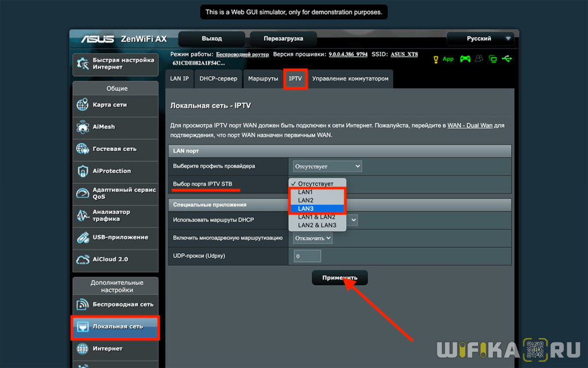Image resolution: width=588 pixels, height=368 pixels.
Task: Click the guest network users icon
Action: (x=479, y=59)
